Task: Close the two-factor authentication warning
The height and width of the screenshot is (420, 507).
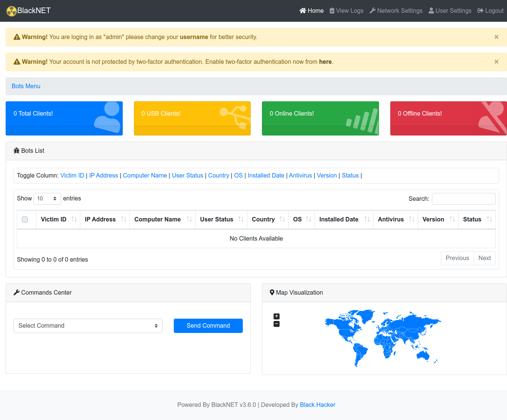Action: pos(496,62)
